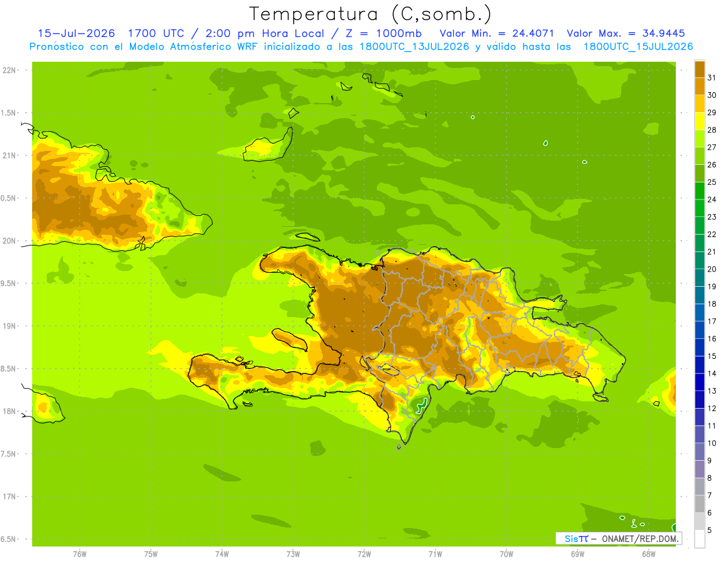Click the "73W" longitude axis label
The image size is (728, 562).
coord(293,554)
